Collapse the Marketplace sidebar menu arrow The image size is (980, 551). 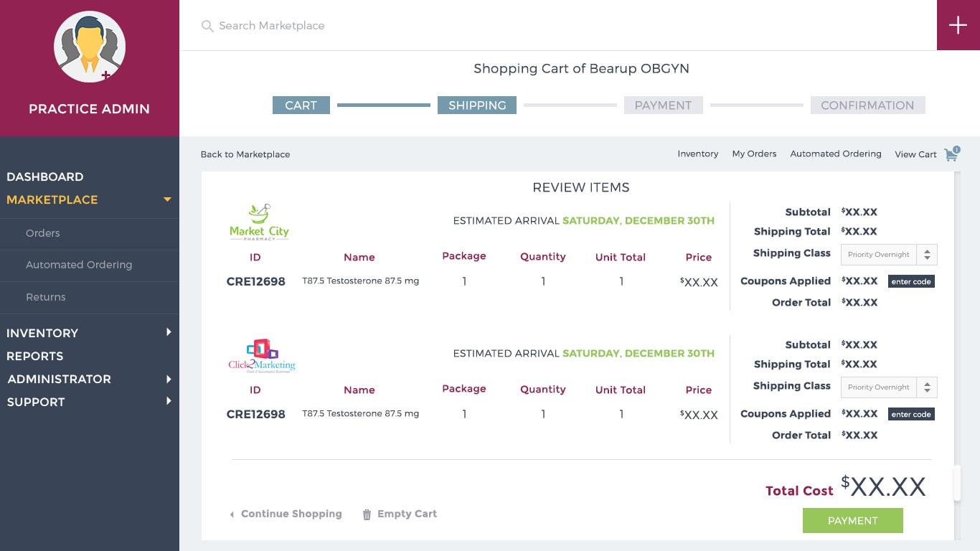pos(167,199)
